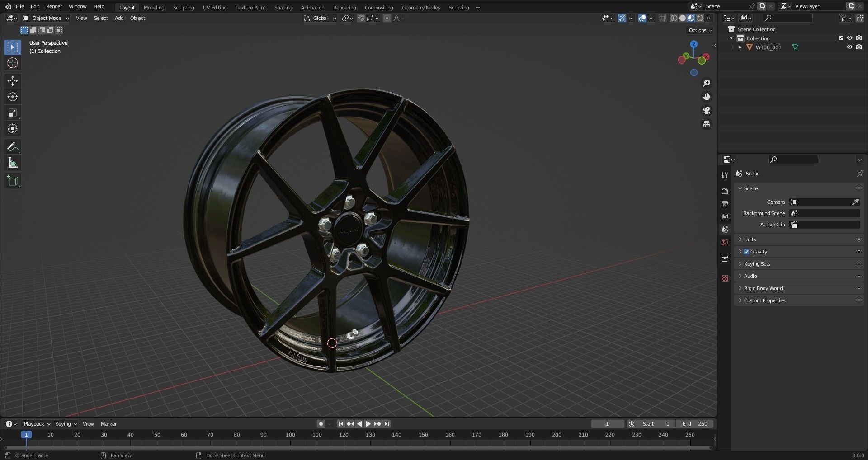Select the Rotate tool
This screenshot has height=460, width=868.
(12, 96)
